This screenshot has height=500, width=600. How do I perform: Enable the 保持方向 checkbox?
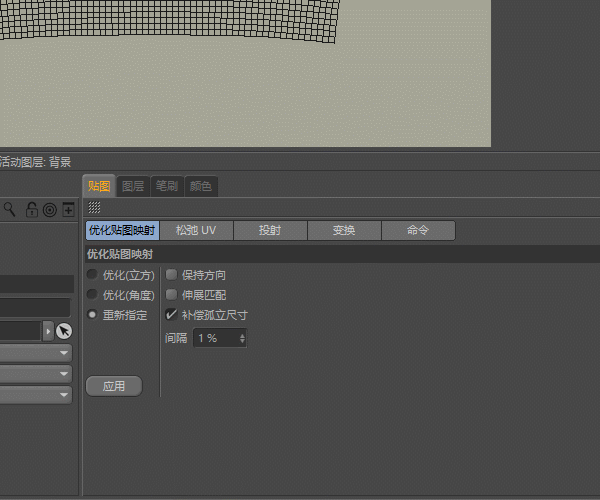172,274
